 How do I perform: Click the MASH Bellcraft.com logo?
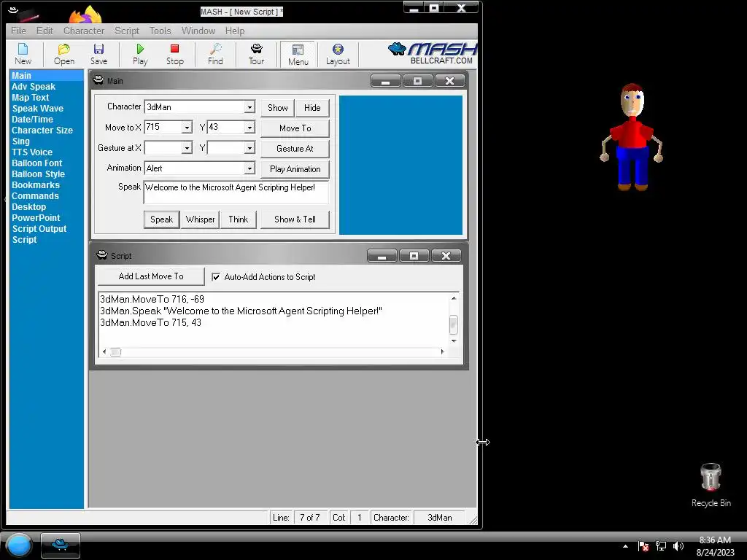[433, 53]
